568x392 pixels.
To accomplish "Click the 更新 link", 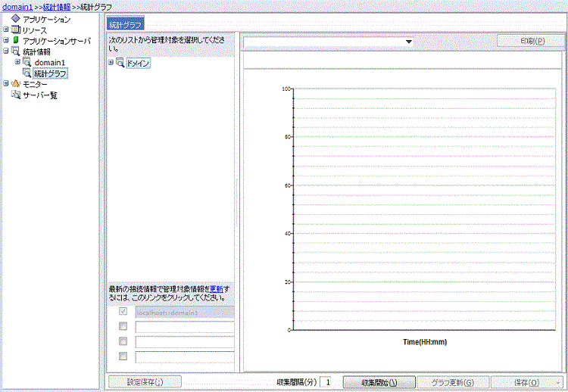I will coord(217,288).
